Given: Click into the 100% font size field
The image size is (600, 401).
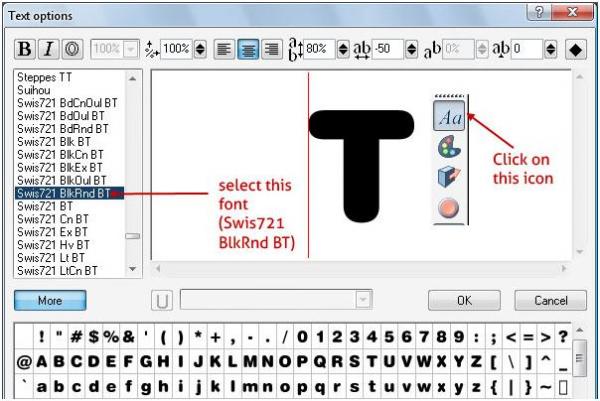Looking at the screenshot, I should point(176,49).
